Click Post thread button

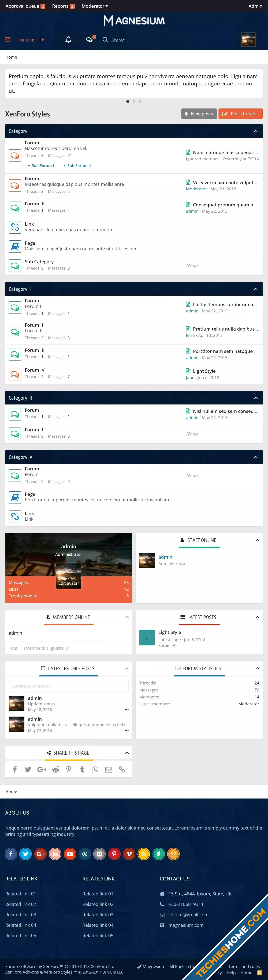[x=241, y=114]
